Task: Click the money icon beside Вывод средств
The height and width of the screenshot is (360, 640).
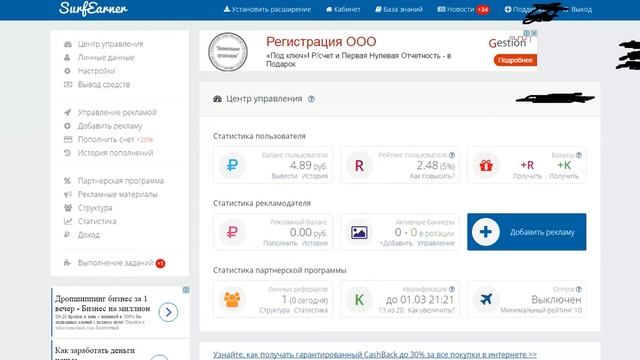Action: [x=68, y=84]
